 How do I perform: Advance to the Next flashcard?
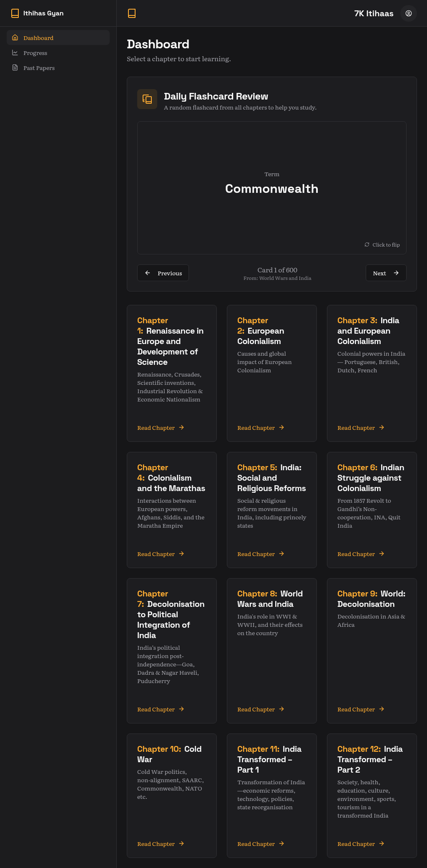(x=386, y=273)
